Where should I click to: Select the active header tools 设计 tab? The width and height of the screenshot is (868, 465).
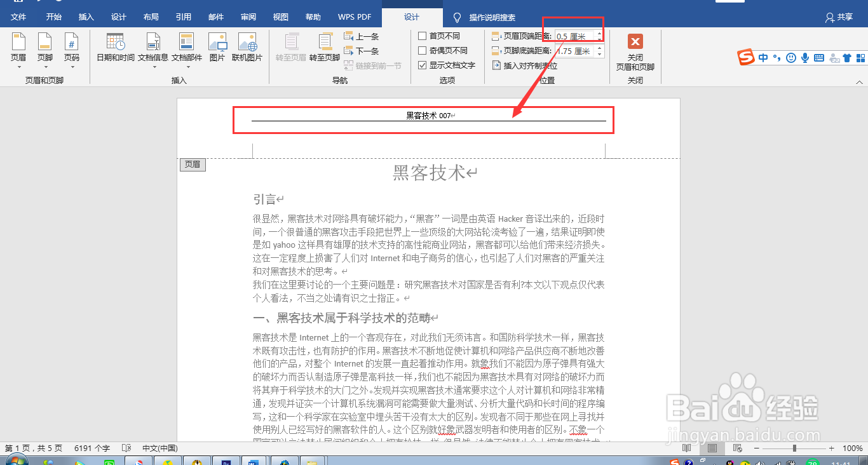[x=412, y=17]
